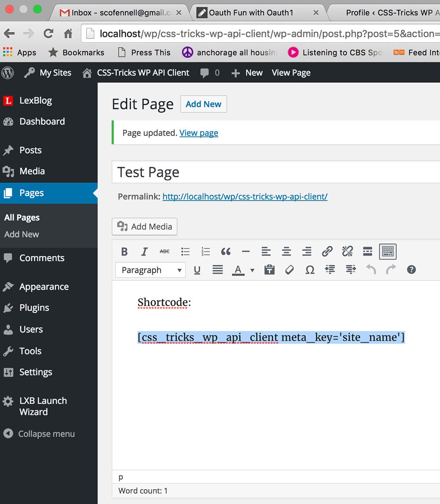Insert a blockquote in the editor
The height and width of the screenshot is (504, 440).
pyautogui.click(x=226, y=252)
